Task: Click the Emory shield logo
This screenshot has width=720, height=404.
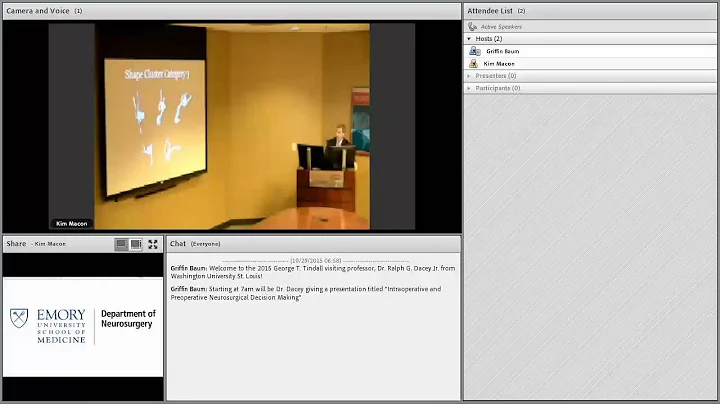Action: [19, 318]
